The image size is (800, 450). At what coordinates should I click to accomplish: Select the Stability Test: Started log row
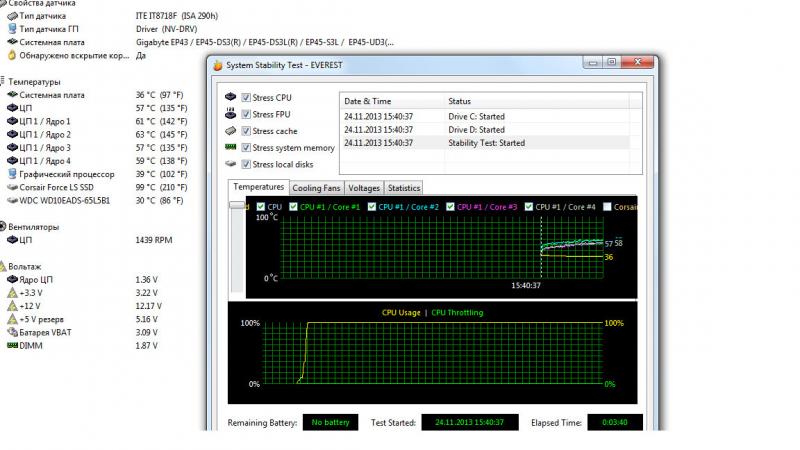pyautogui.click(x=485, y=143)
